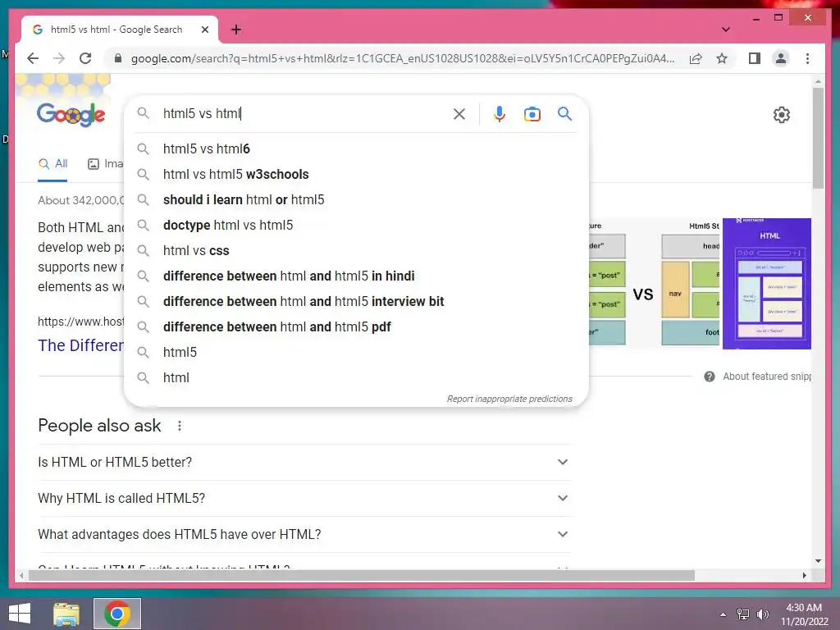Select the suggestion ending "html5 pdf"
This screenshot has width=840, height=630.
tap(356, 326)
